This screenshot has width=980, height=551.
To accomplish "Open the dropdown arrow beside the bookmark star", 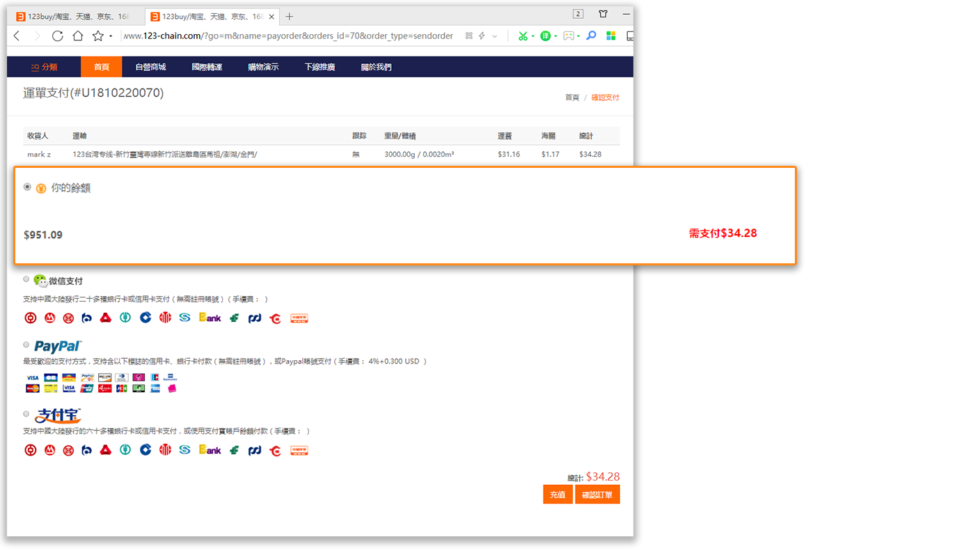I will (111, 36).
